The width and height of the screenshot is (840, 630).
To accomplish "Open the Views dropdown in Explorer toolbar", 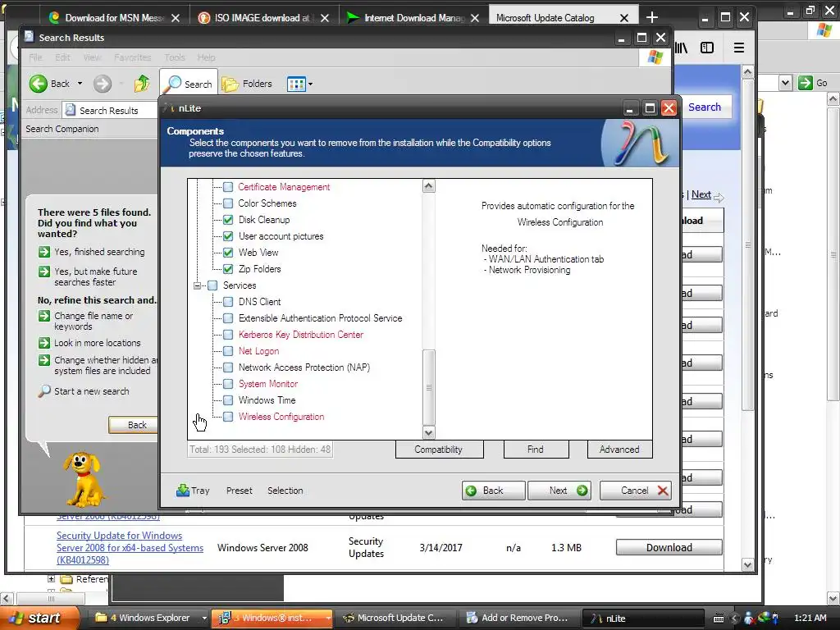I will point(299,84).
